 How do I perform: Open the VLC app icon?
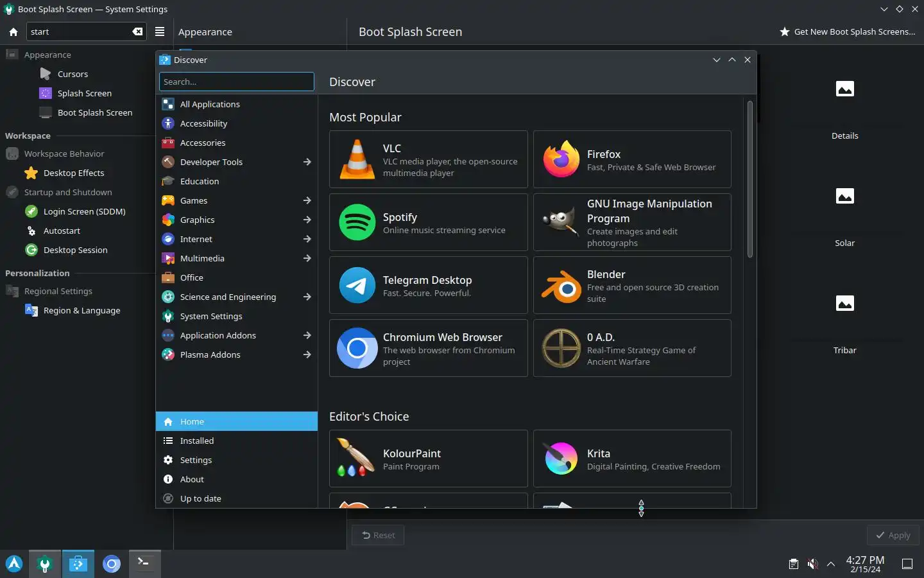(357, 159)
